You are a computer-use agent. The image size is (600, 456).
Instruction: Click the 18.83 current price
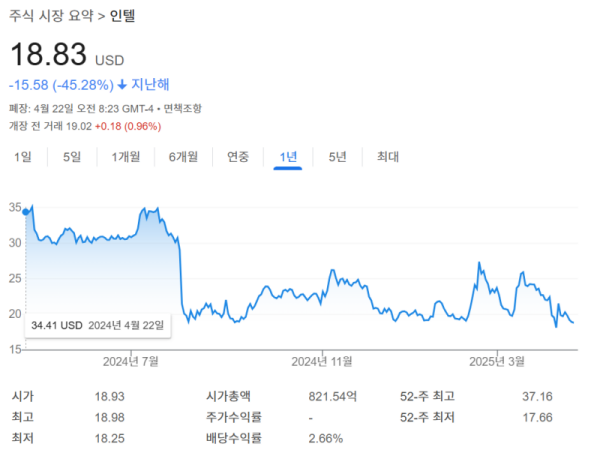pyautogui.click(x=49, y=54)
